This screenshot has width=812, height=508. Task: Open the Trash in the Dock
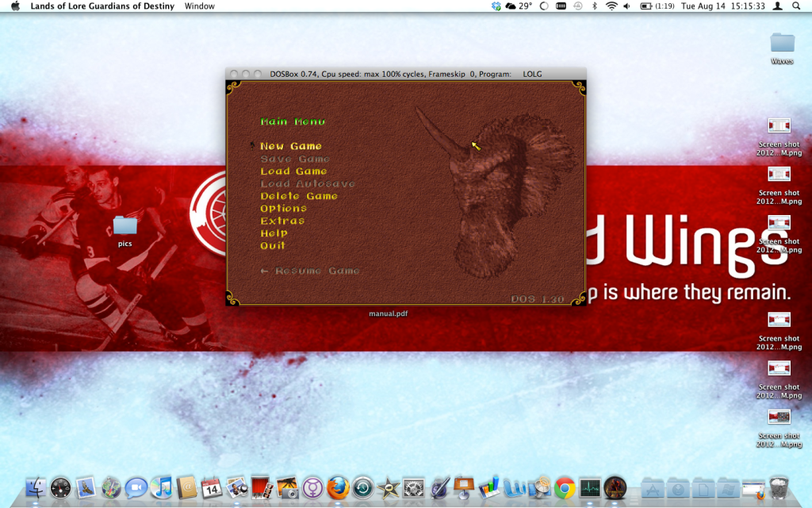click(779, 488)
